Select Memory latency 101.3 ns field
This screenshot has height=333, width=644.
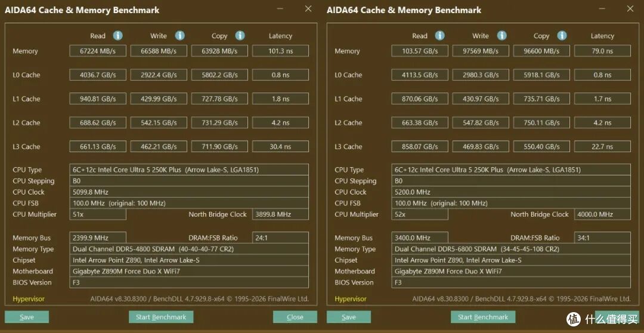[280, 51]
